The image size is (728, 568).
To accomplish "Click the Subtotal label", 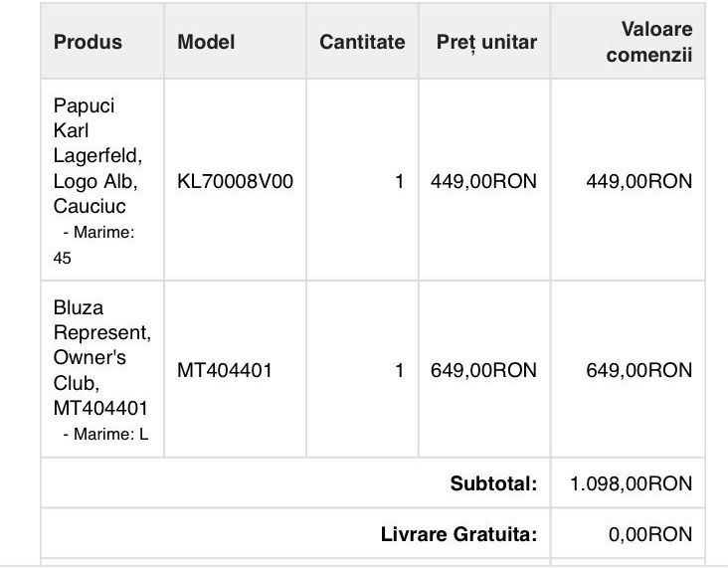I will (x=493, y=484).
